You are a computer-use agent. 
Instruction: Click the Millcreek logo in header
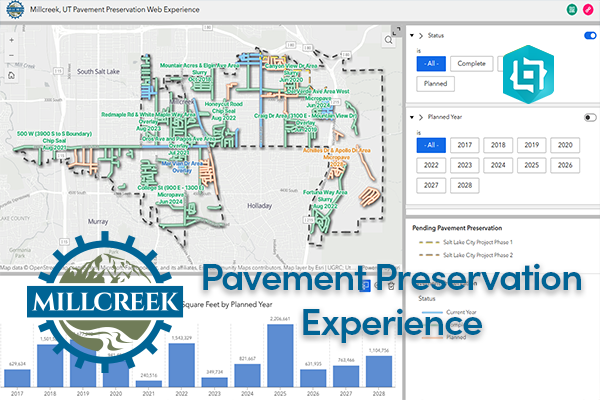point(15,9)
